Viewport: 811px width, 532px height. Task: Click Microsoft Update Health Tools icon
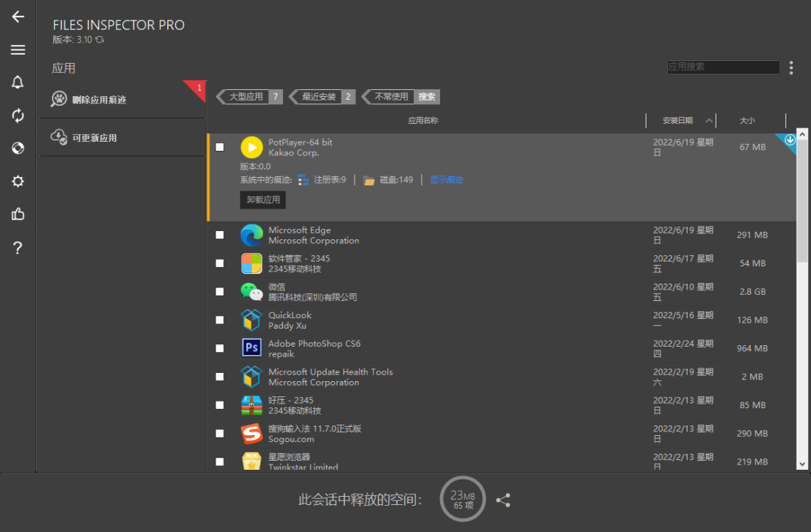[252, 377]
